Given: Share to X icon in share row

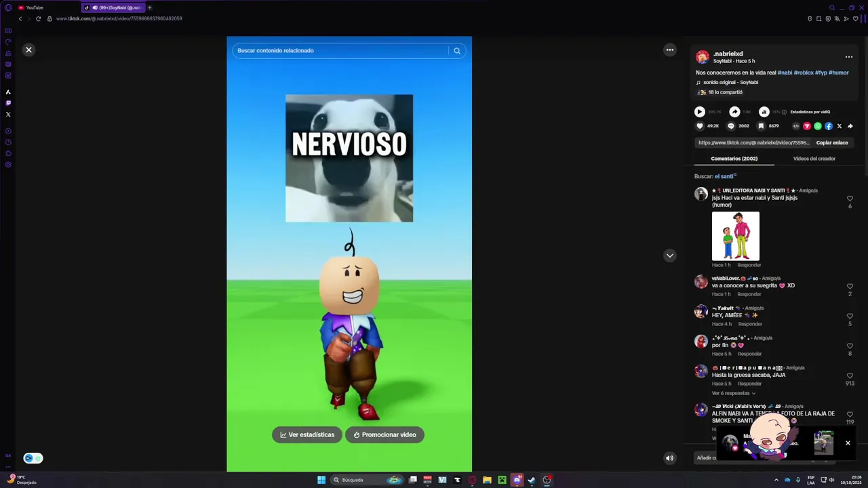Looking at the screenshot, I should (840, 126).
